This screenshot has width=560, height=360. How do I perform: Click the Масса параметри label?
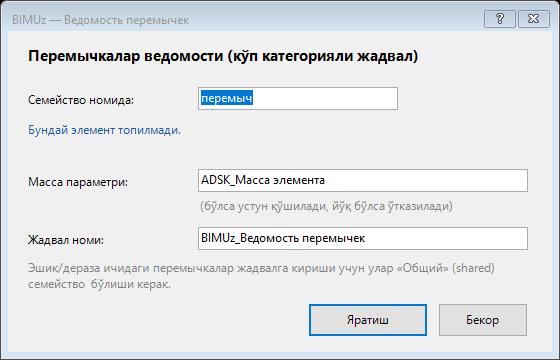tap(78, 182)
